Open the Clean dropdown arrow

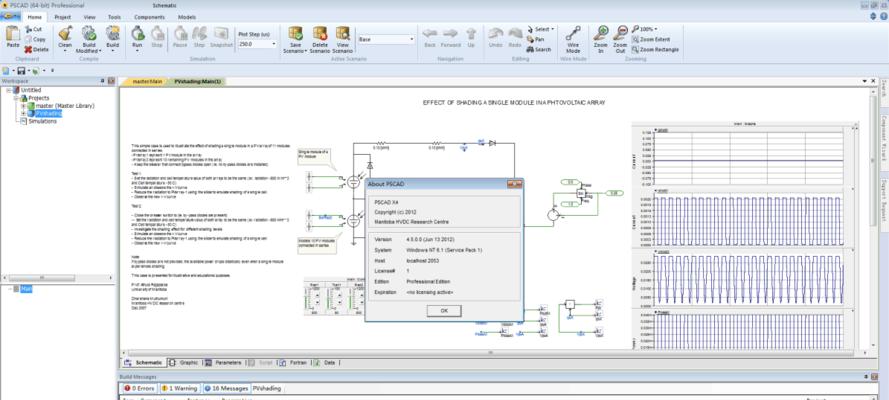click(x=65, y=50)
